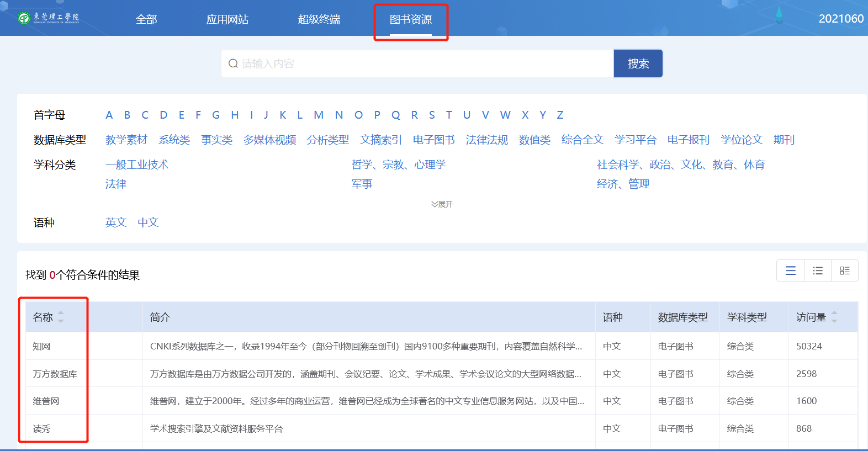868x451 pixels.
Task: Click the 读秀 description 学术搜索引擎及文献资料服务平台
Action: [x=216, y=428]
